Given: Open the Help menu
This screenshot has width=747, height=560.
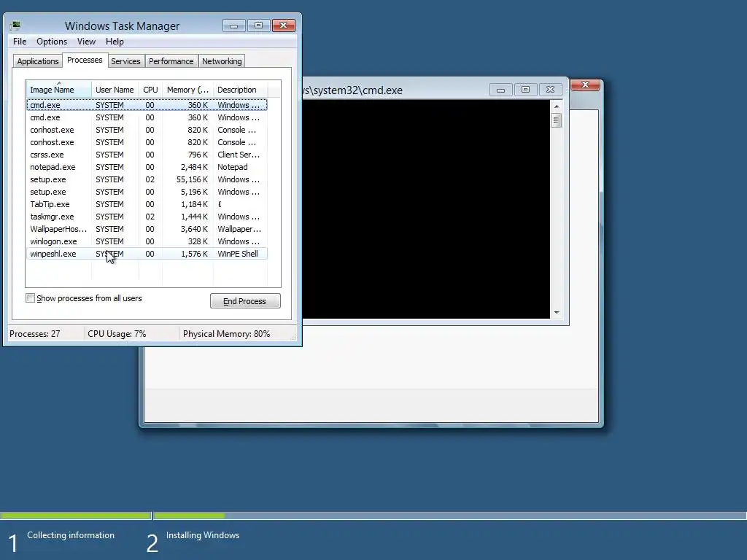Looking at the screenshot, I should pyautogui.click(x=115, y=42).
